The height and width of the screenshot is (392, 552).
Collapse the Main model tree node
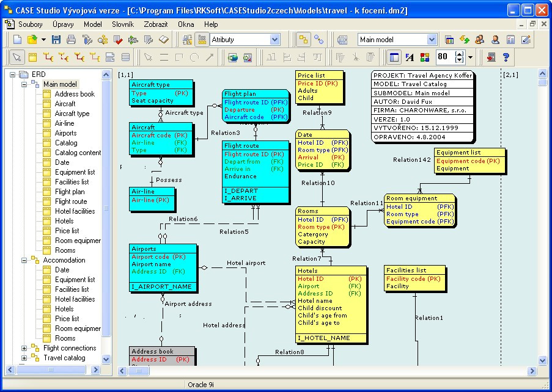tap(24, 84)
